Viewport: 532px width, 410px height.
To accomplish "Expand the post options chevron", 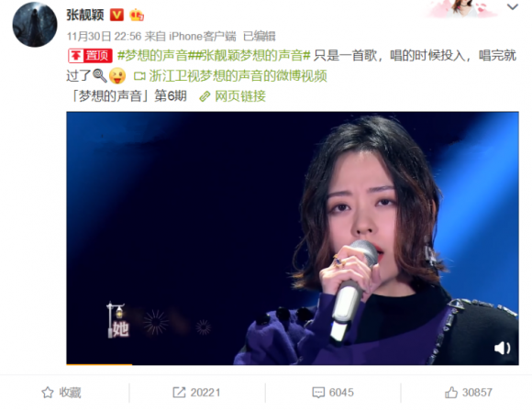I will (x=513, y=6).
